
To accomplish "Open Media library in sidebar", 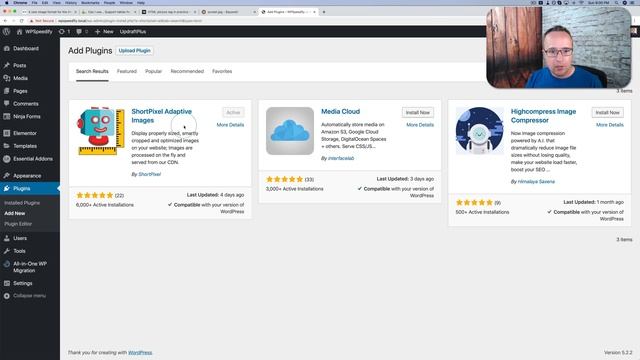I will 20,78.
